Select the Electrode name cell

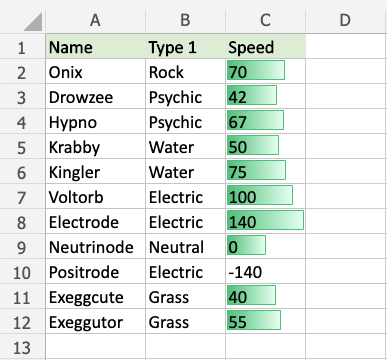pyautogui.click(x=96, y=221)
